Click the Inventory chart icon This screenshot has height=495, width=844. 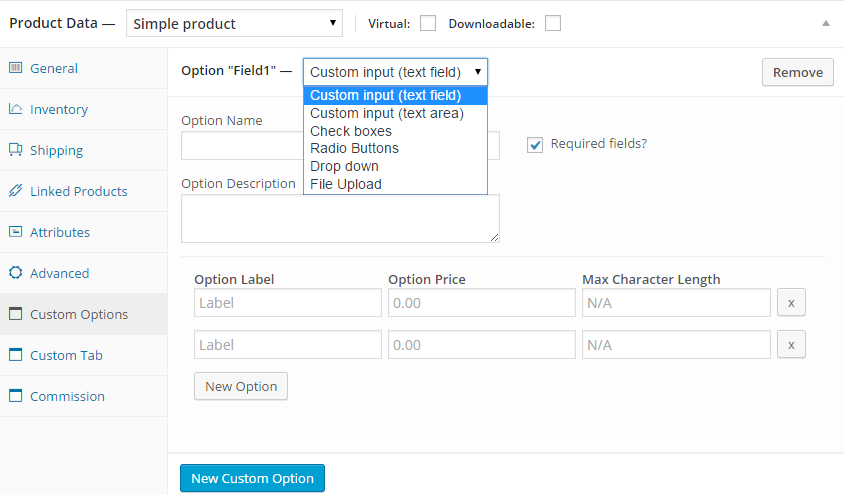(x=16, y=109)
